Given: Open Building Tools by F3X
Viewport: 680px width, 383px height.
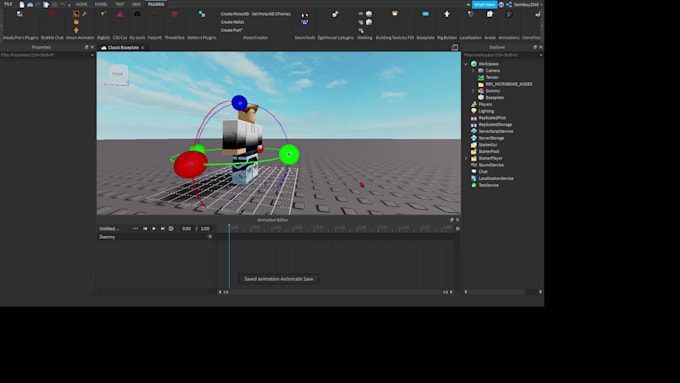Looking at the screenshot, I should [x=395, y=14].
